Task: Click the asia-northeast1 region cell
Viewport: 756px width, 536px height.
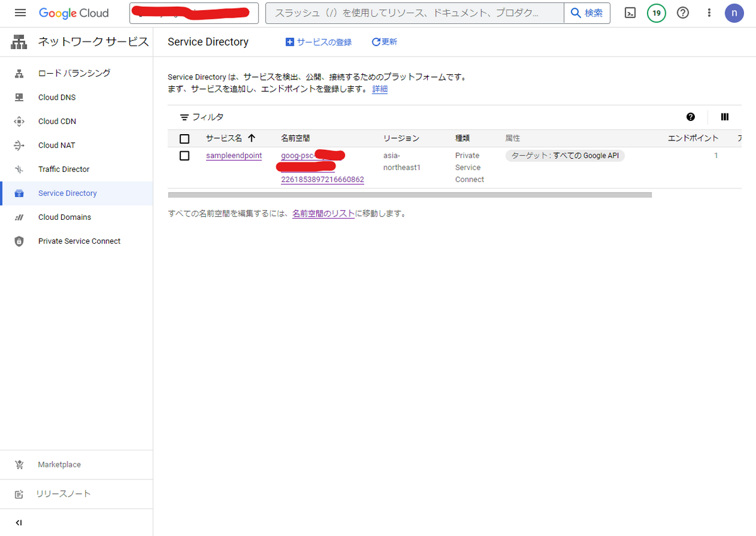Action: pyautogui.click(x=402, y=161)
